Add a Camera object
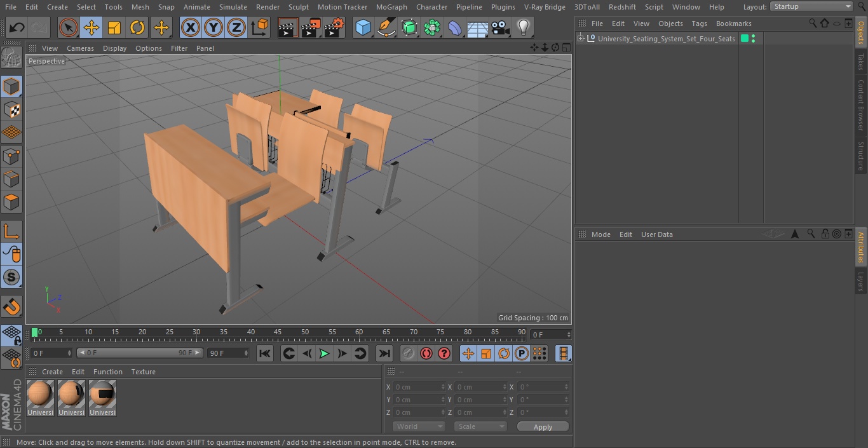 pyautogui.click(x=501, y=27)
